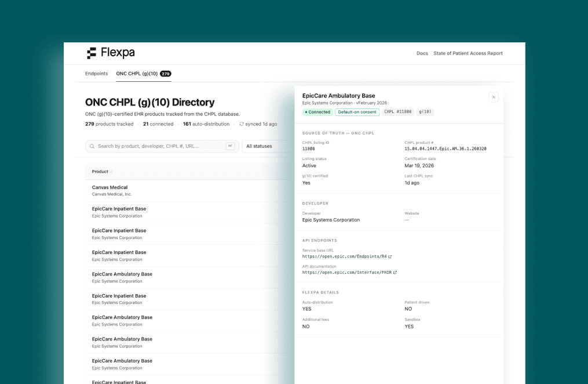Click the "SOURCE OF TRUTH — ONC CHPL" section header
Image resolution: width=588 pixels, height=384 pixels.
tap(338, 133)
